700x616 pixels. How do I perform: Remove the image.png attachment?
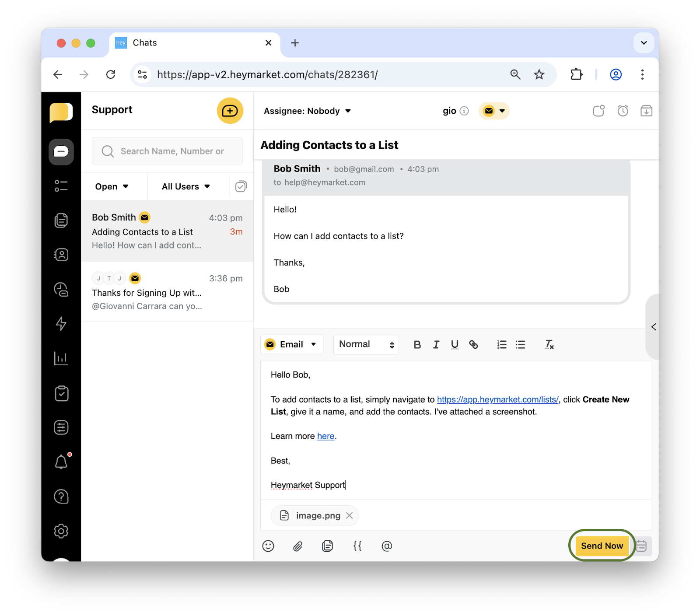click(x=350, y=515)
